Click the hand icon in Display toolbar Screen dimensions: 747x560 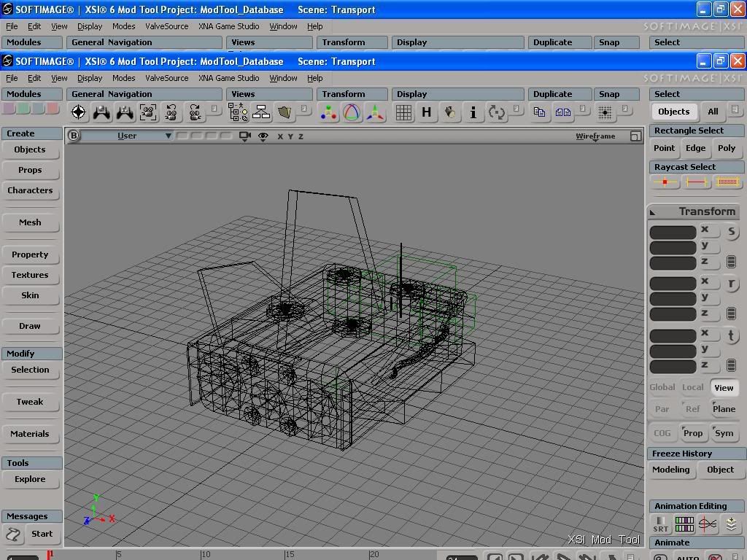(449, 112)
